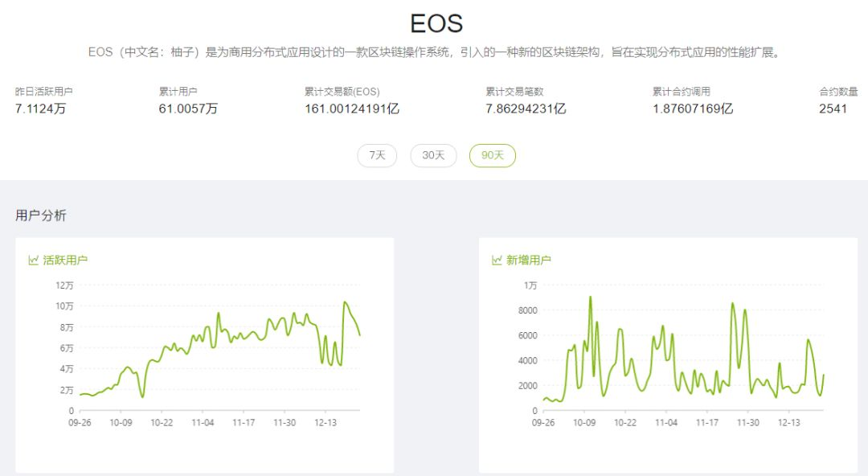The image size is (868, 476).
Task: Click the 7.1124万 active users value
Action: [40, 109]
